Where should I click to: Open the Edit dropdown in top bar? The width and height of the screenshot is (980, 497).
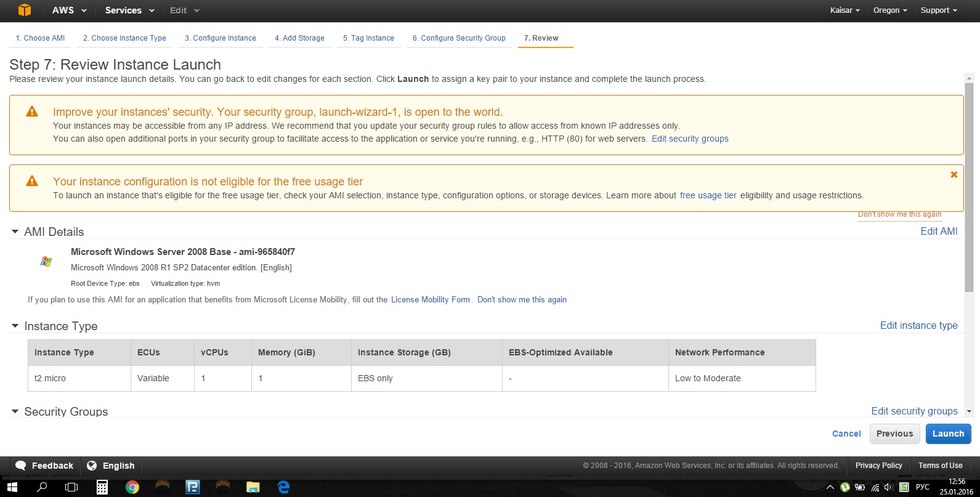[x=185, y=10]
